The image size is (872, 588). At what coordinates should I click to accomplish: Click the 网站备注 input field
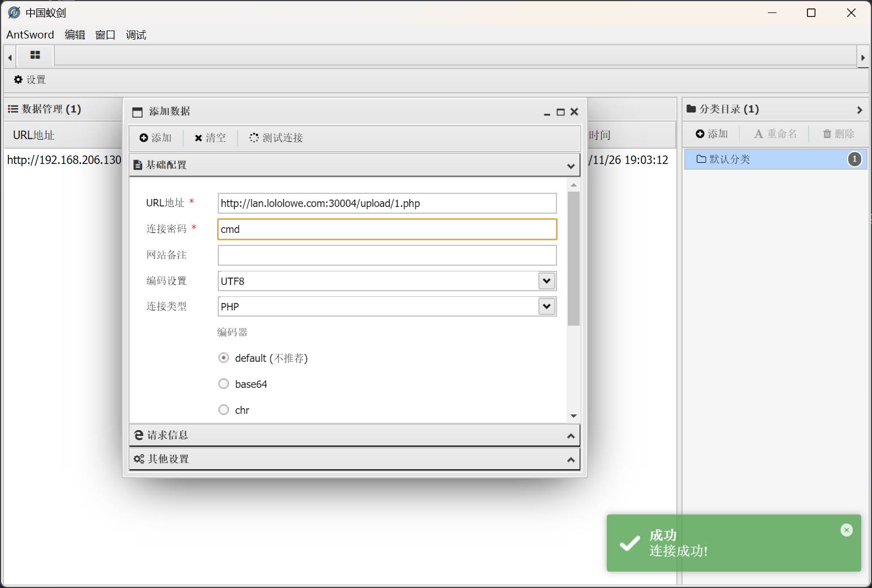point(387,255)
